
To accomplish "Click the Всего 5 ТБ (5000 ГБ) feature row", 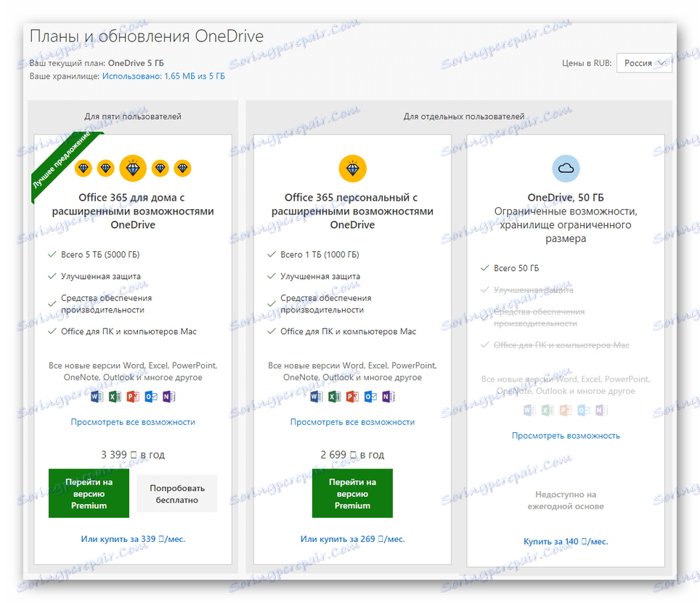I will tap(94, 254).
